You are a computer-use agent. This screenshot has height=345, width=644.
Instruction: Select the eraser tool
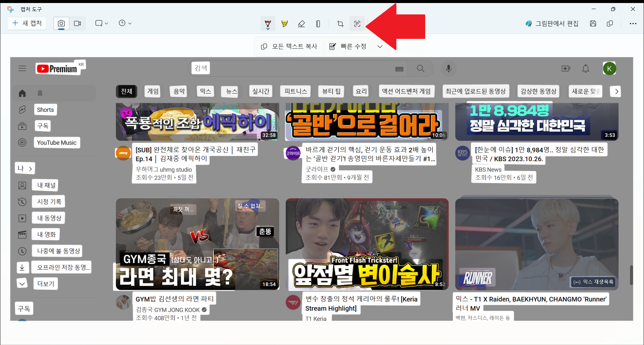(x=301, y=24)
